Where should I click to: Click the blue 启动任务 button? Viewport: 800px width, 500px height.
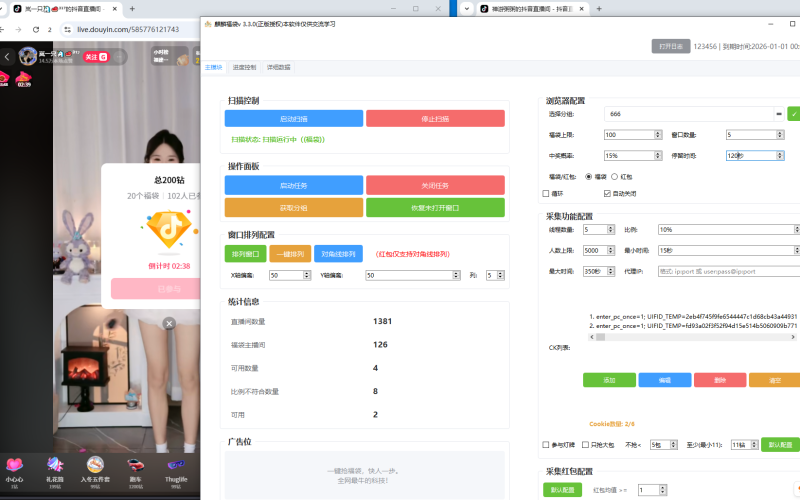(294, 185)
